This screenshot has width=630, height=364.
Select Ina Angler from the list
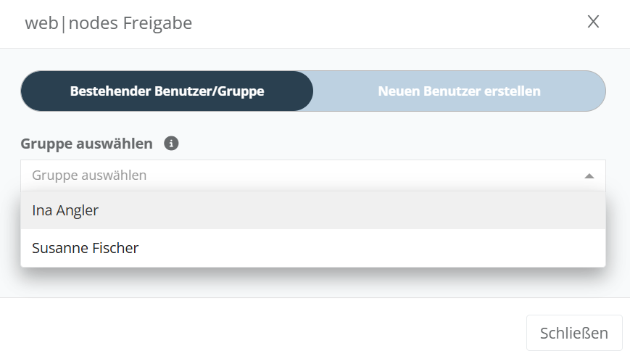coord(65,210)
